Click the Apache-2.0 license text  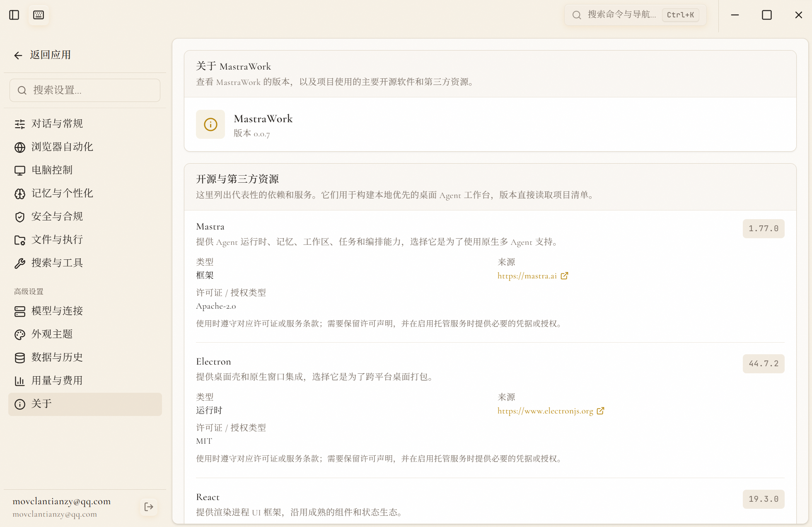tap(216, 306)
